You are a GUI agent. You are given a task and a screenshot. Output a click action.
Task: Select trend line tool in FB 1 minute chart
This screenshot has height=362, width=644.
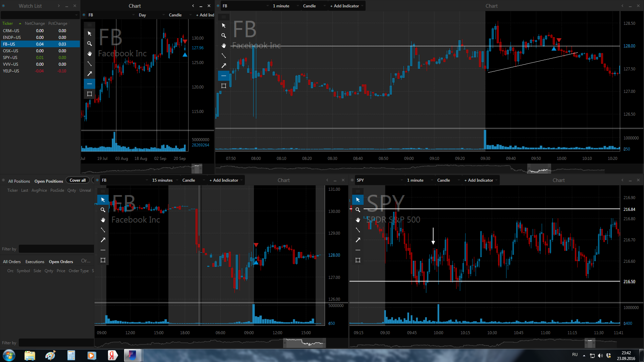[224, 56]
